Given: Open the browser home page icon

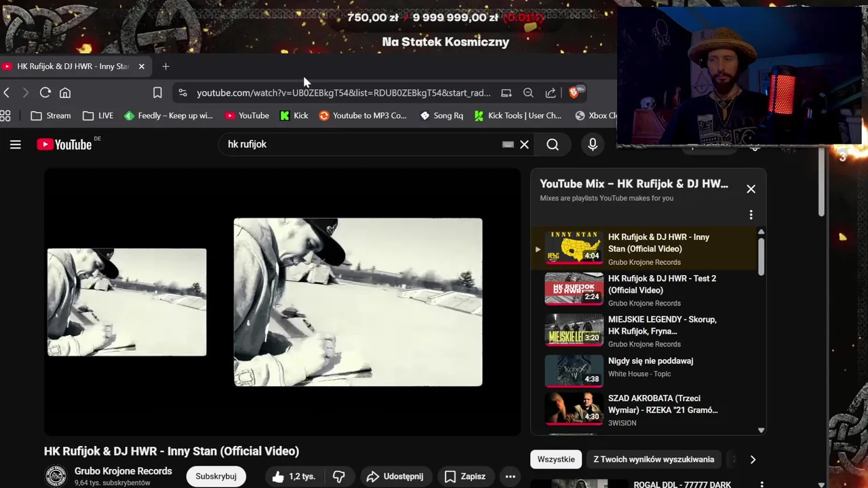Looking at the screenshot, I should coord(65,93).
